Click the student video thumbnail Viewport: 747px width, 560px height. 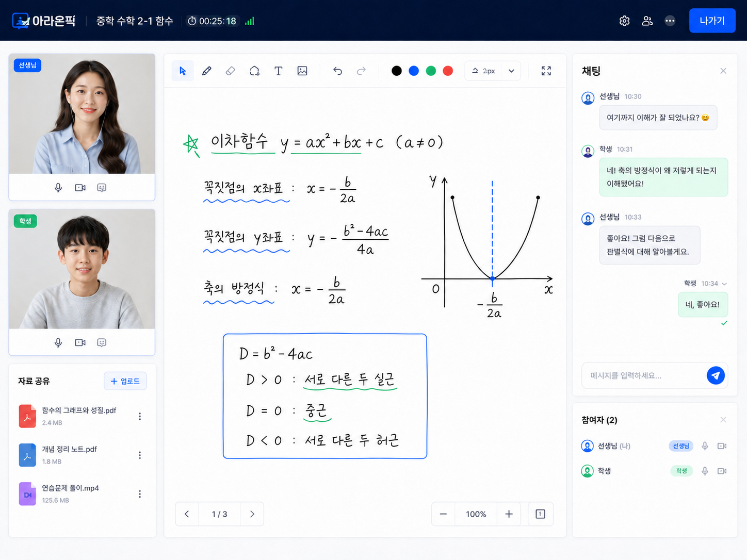[82, 269]
